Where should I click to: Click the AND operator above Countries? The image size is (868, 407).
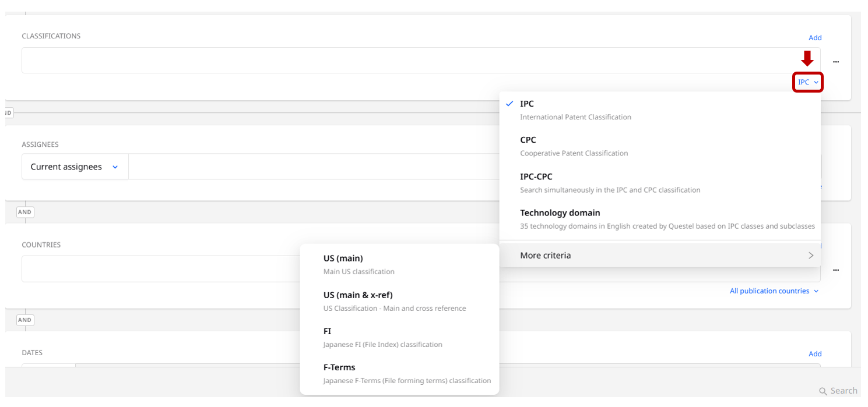point(24,212)
